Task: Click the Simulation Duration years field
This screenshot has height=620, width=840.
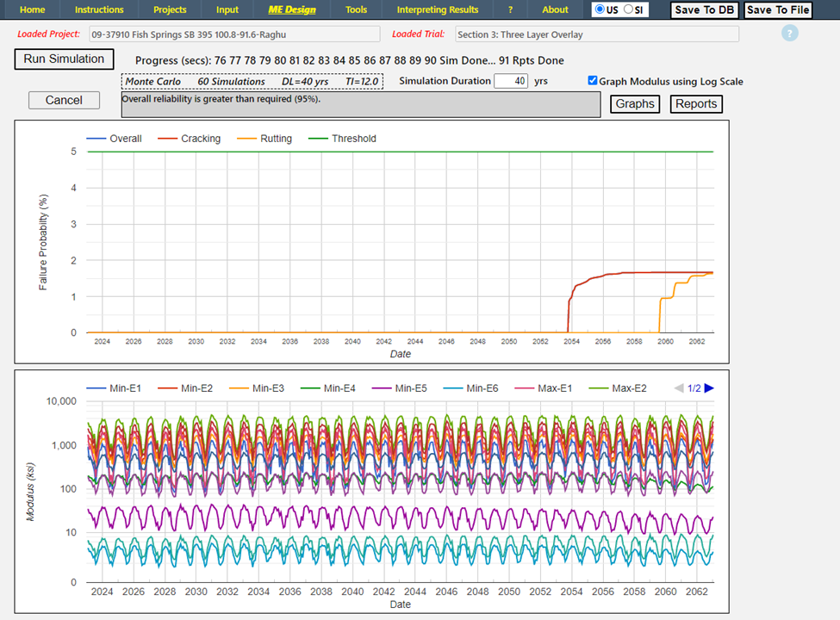Action: (511, 81)
